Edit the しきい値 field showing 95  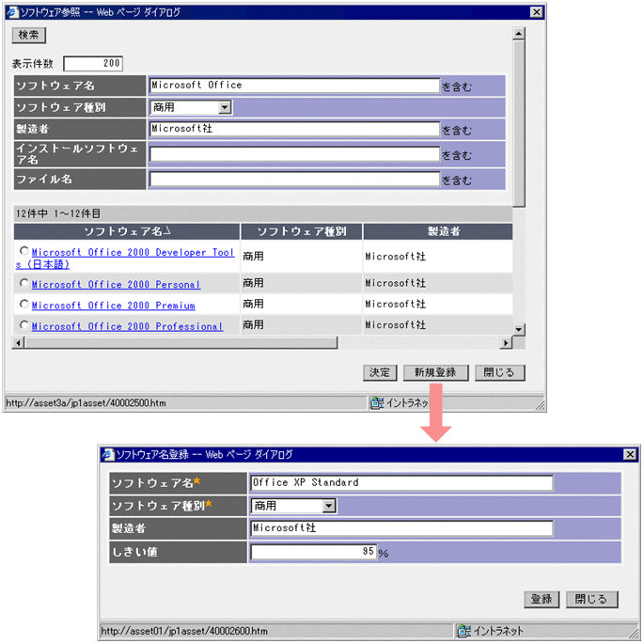point(313,552)
